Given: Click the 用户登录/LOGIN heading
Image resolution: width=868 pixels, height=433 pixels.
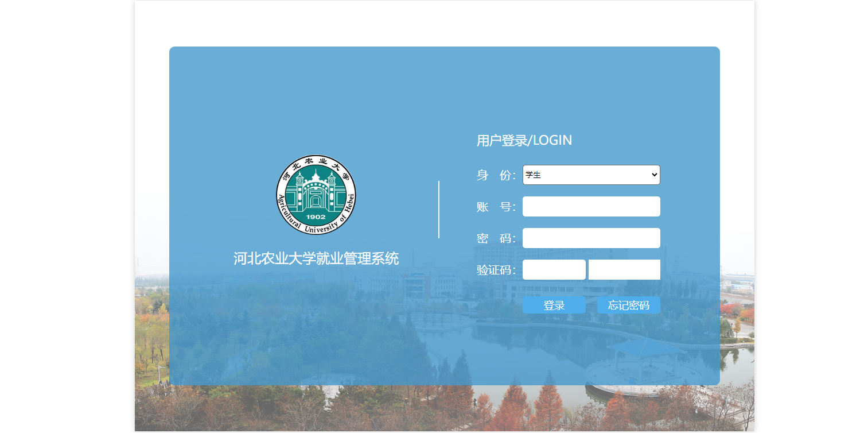Looking at the screenshot, I should (524, 141).
